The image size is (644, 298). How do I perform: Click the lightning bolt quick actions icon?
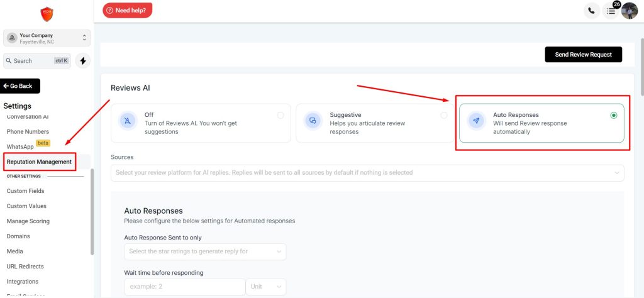pyautogui.click(x=83, y=61)
